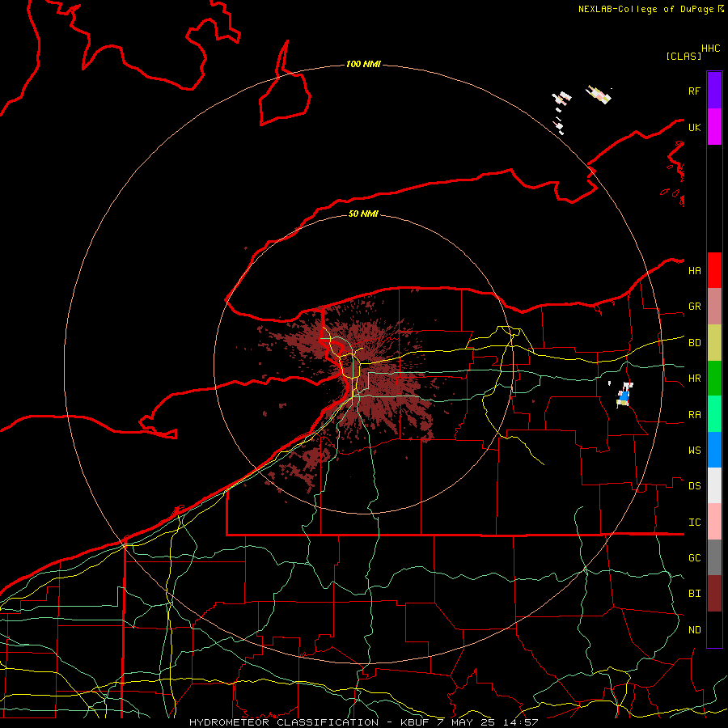Screen dimensions: 728x728
Task: Click the DS legend label
Action: pos(694,486)
